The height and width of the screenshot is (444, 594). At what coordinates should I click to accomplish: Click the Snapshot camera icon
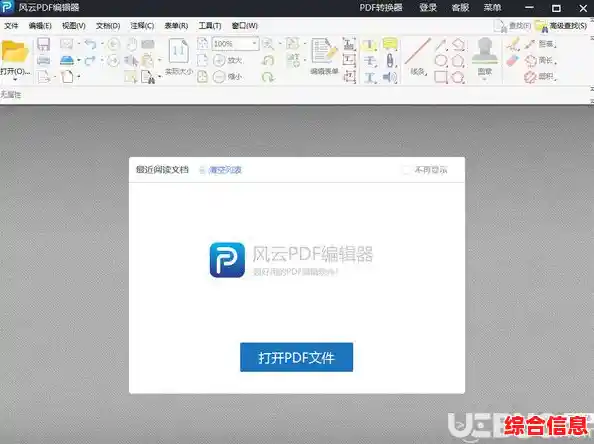pyautogui.click(x=148, y=44)
